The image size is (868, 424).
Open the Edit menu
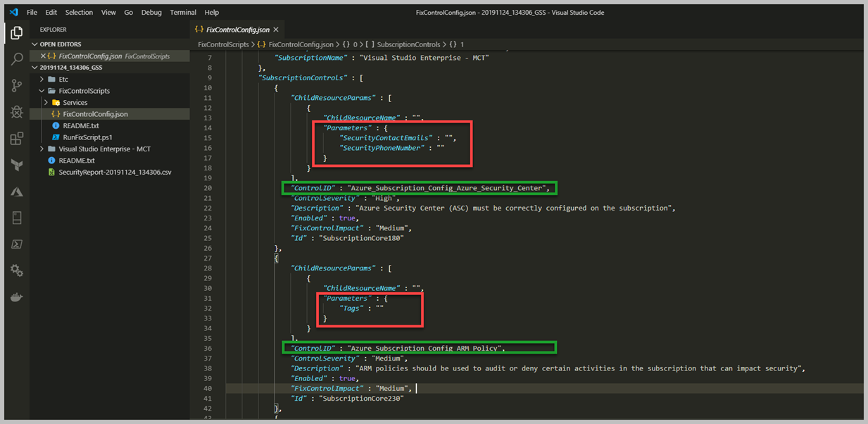tap(51, 12)
